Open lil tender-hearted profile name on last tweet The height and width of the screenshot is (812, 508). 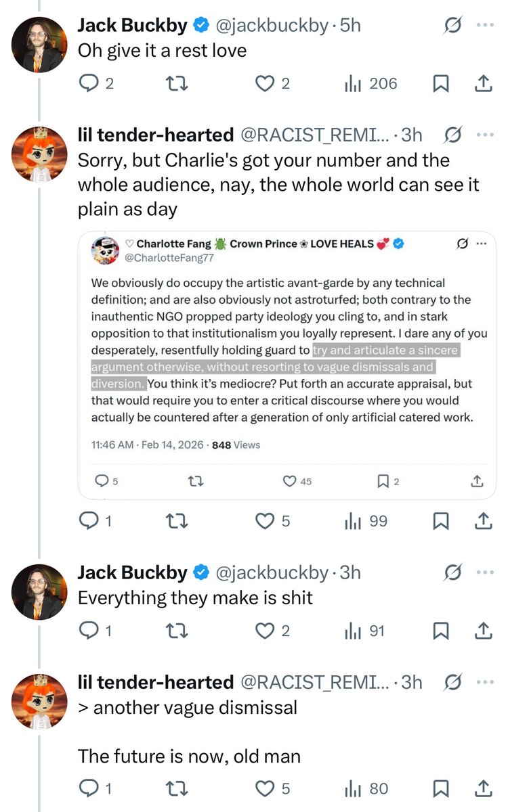[x=156, y=682]
